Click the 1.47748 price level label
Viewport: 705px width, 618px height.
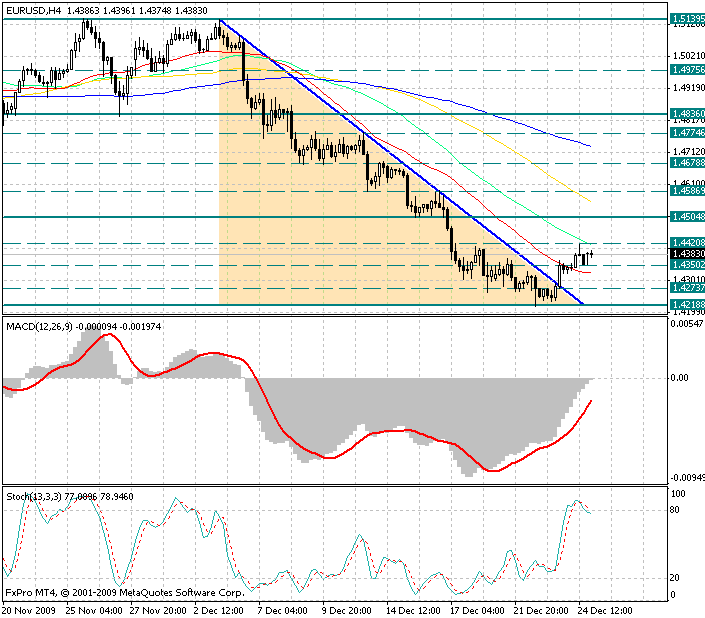coord(687,133)
